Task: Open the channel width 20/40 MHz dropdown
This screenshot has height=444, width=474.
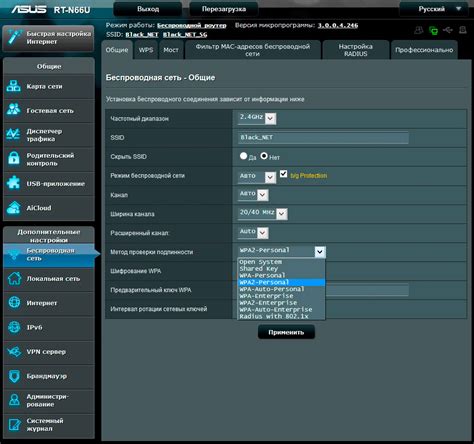Action: point(263,213)
